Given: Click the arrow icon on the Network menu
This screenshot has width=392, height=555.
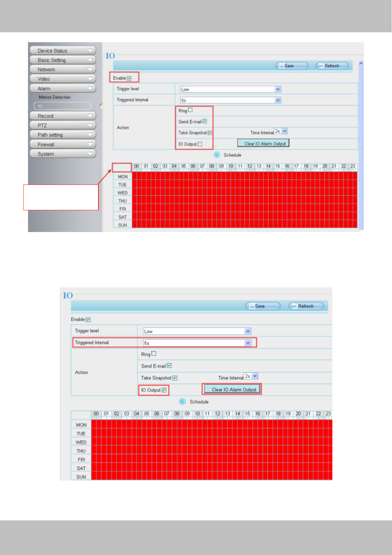Looking at the screenshot, I should 90,70.
